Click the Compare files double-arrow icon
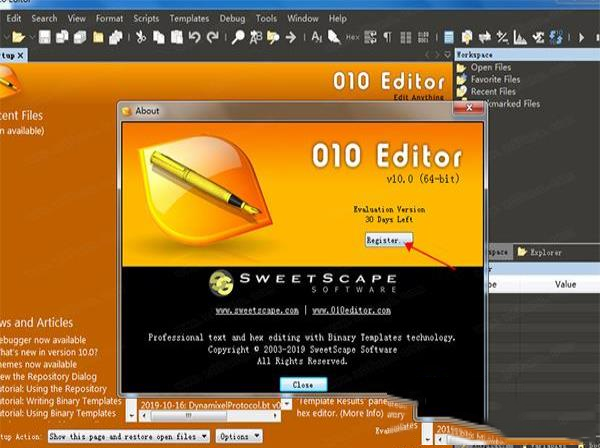Image resolution: width=600 pixels, height=448 pixels. pyautogui.click(x=484, y=37)
